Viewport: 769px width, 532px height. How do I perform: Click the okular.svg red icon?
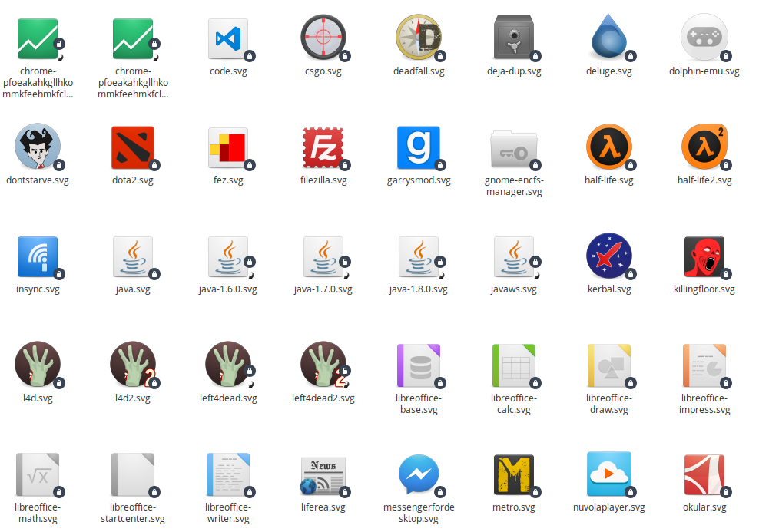coord(704,474)
